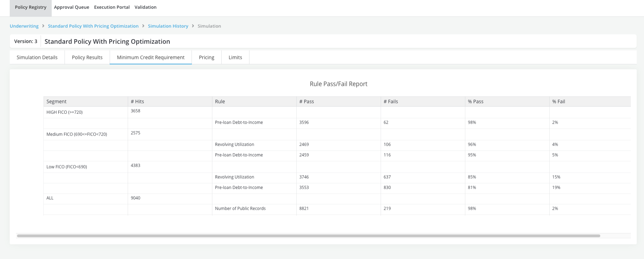Viewport: 644px width, 259px height.
Task: Show the Limits tab
Action: click(x=235, y=58)
